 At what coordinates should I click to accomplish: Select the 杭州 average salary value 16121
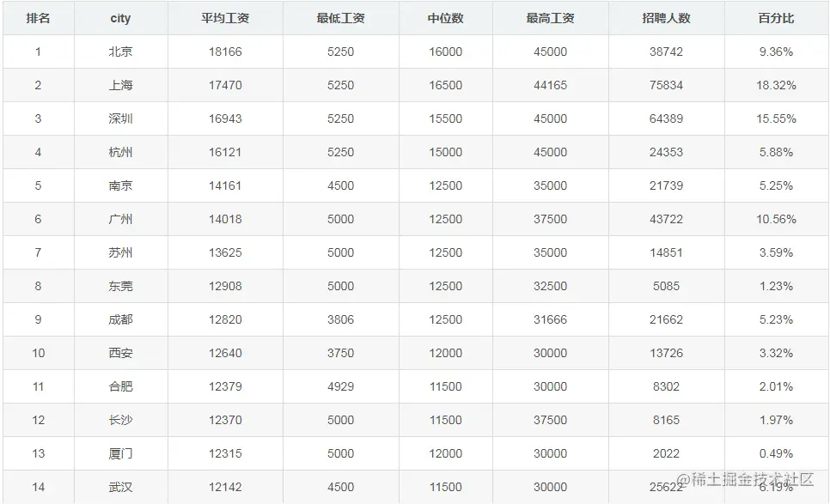(227, 152)
